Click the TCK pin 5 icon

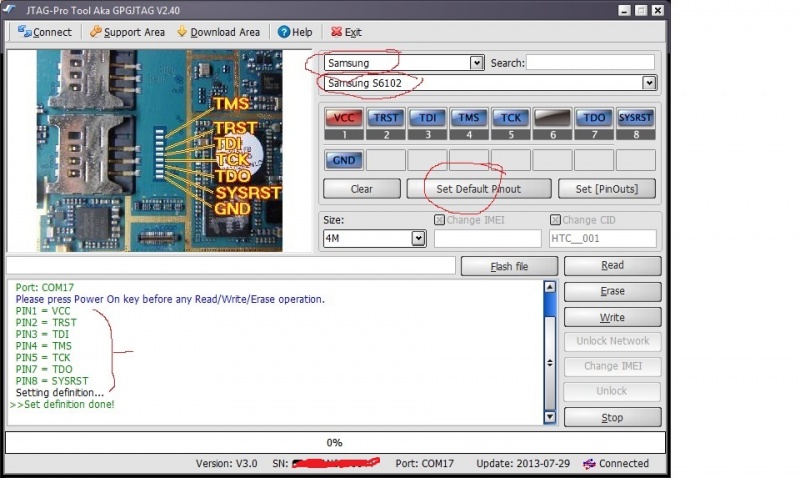tap(511, 118)
